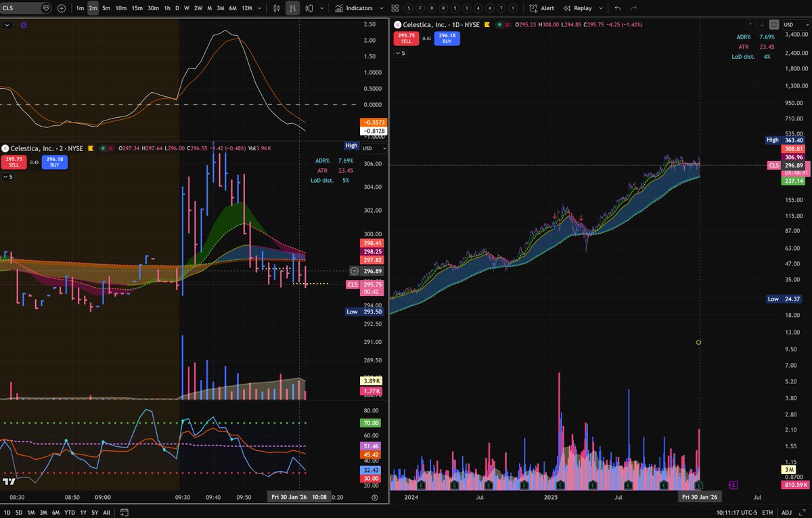Expand the chart style dropdown arrow
The image size is (812, 518).
point(321,8)
